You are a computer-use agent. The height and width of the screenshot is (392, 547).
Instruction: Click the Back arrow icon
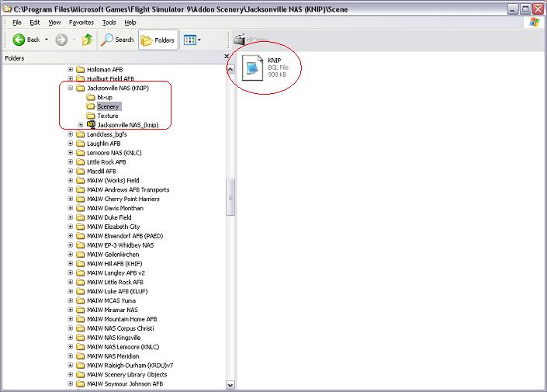point(19,40)
